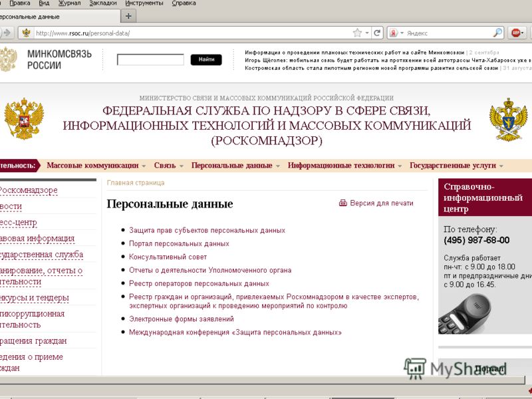Open news about Кострома пилотным регионом
The image size is (532, 399).
(371, 68)
